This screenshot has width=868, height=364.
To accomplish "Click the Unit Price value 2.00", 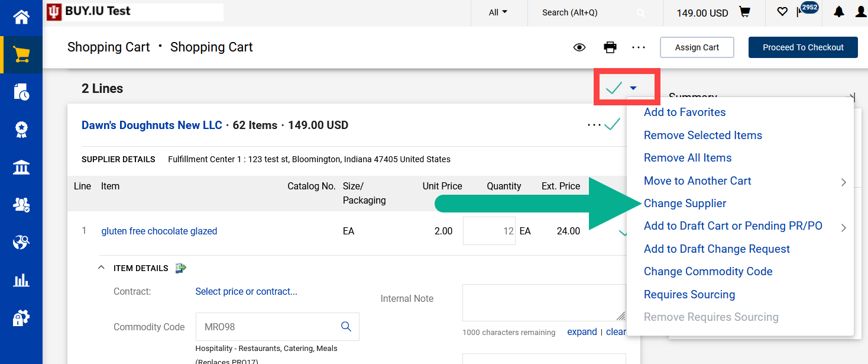I will pyautogui.click(x=443, y=231).
